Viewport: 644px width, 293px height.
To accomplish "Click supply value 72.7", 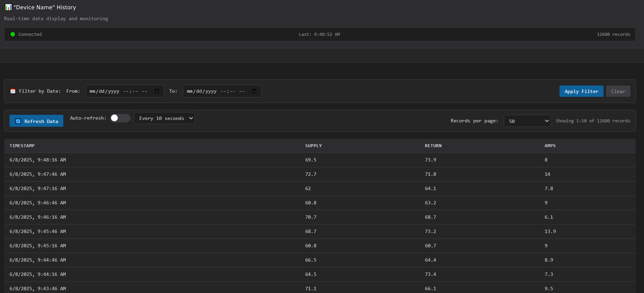I will (x=311, y=174).
